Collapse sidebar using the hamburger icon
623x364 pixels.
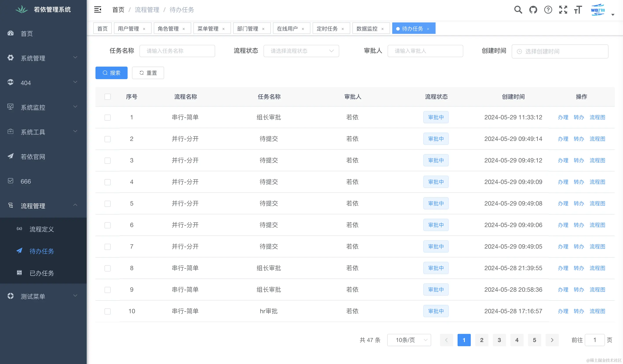point(98,10)
